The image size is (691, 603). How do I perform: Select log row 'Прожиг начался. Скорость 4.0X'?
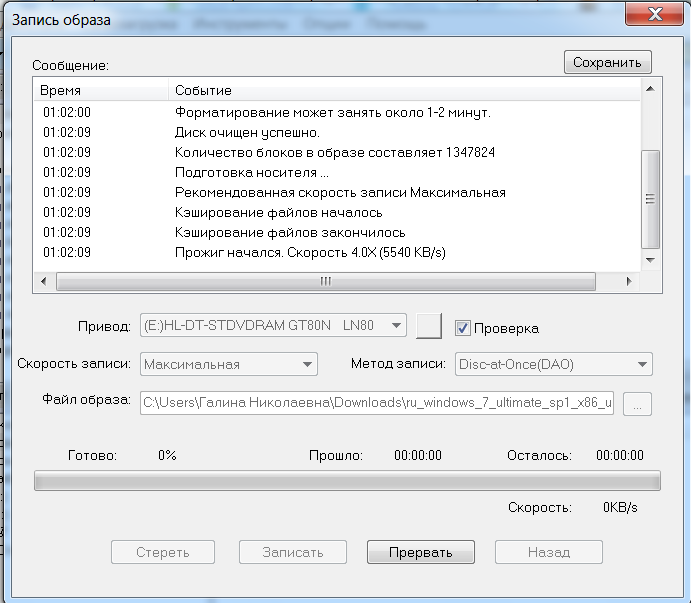pyautogui.click(x=337, y=252)
